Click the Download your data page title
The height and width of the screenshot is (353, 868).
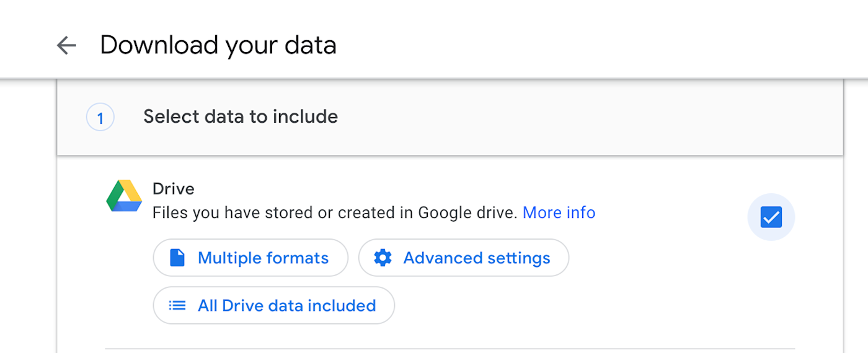pyautogui.click(x=218, y=45)
